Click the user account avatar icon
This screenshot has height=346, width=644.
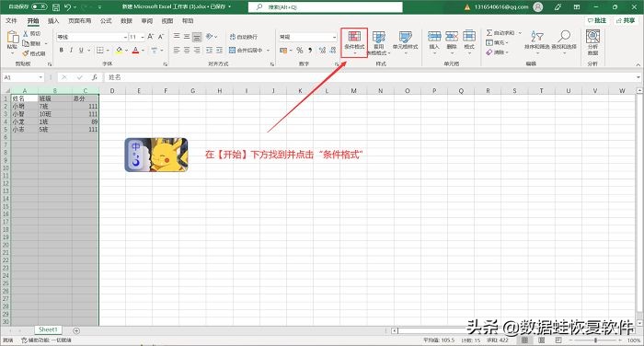point(537,7)
